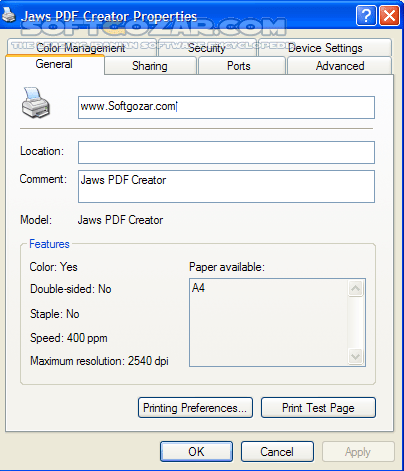The width and height of the screenshot is (404, 471).
Task: Open the Device Settings tab
Action: 325,48
